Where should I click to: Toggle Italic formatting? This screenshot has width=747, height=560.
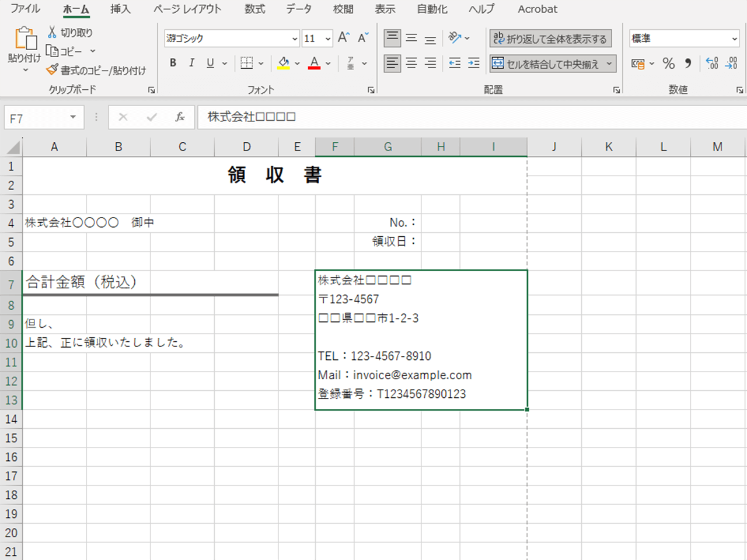(x=191, y=63)
